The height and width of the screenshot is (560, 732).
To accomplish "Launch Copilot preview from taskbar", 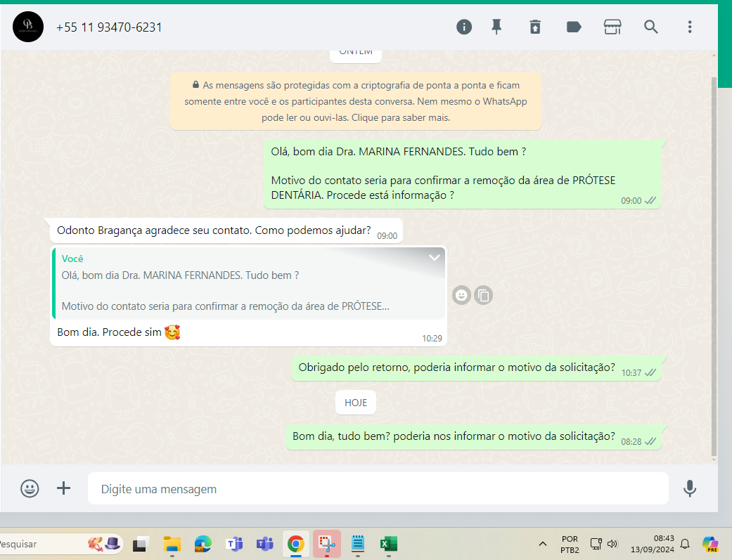I will (x=710, y=544).
